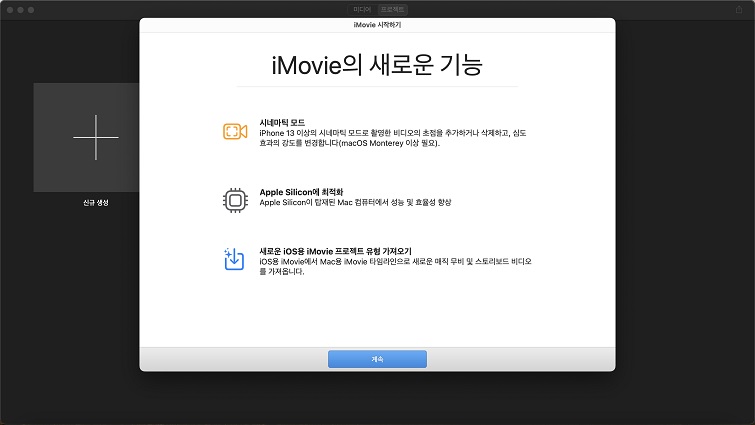Select the 프로젝트 tab
This screenshot has height=425, width=755.
coord(392,8)
